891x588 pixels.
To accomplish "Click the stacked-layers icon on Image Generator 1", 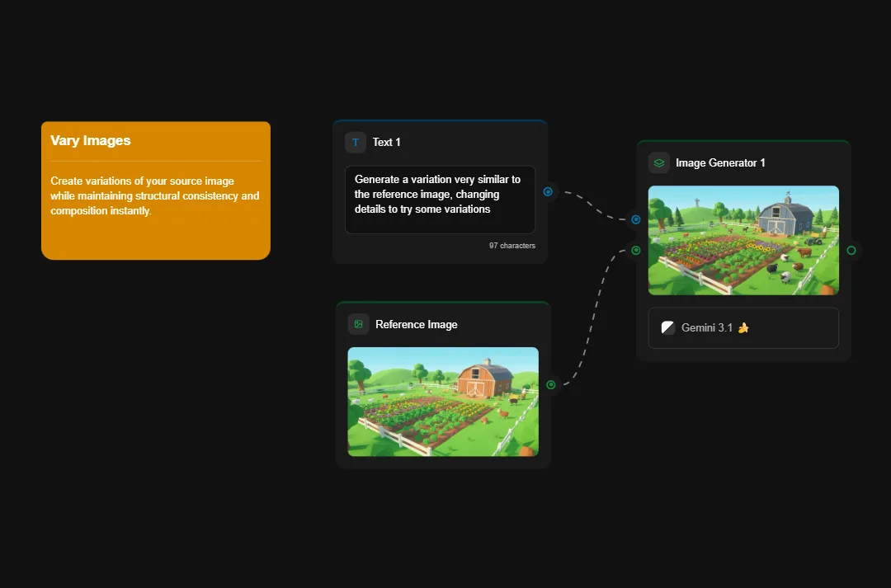I will tap(658, 162).
